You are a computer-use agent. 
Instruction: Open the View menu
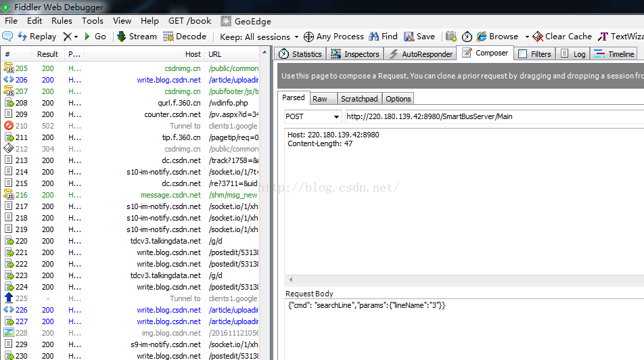[x=122, y=21]
